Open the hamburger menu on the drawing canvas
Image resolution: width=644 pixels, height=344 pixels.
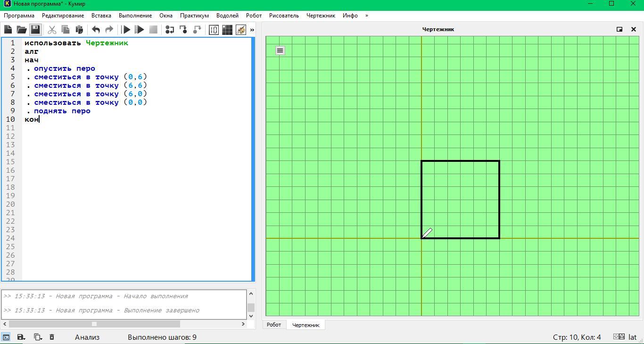point(280,50)
